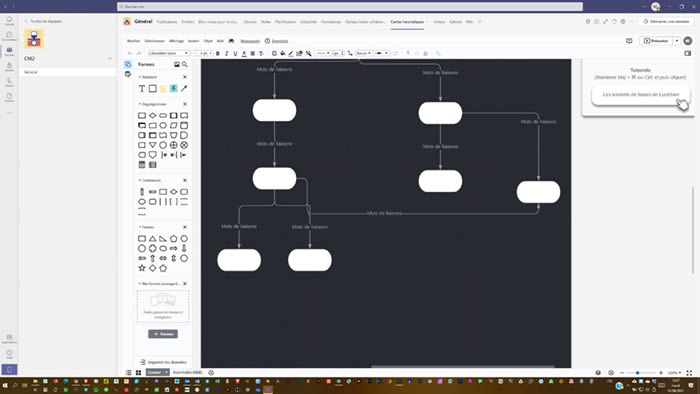Select the Text tool in Standard shapes
Screen dimensions: 700x394
tap(142, 89)
